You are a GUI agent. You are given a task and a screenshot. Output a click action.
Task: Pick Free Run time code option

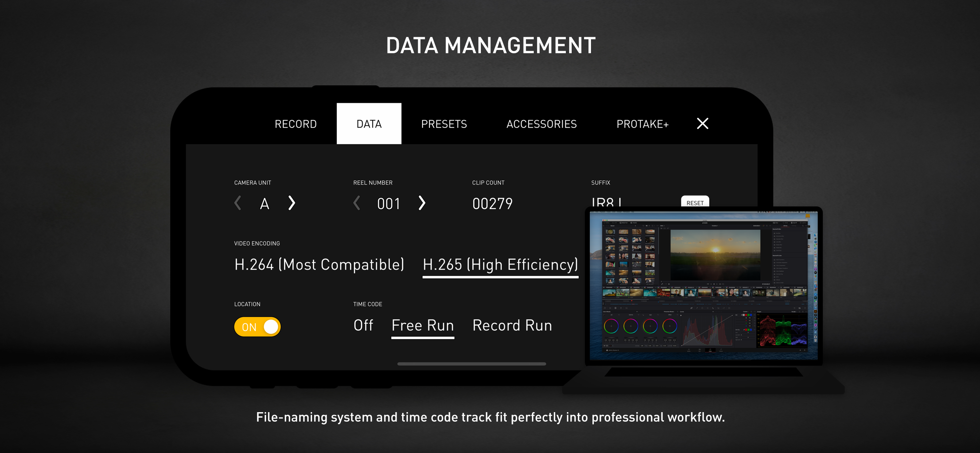point(423,325)
